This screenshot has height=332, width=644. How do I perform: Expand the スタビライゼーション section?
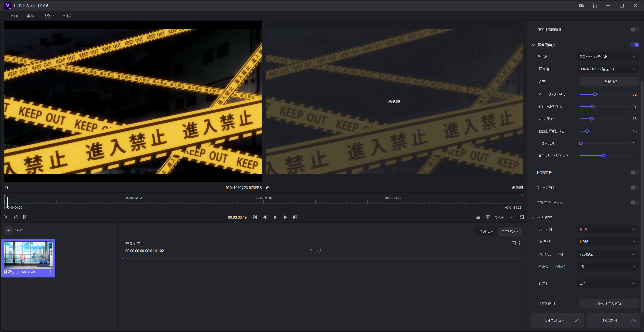[x=533, y=202]
